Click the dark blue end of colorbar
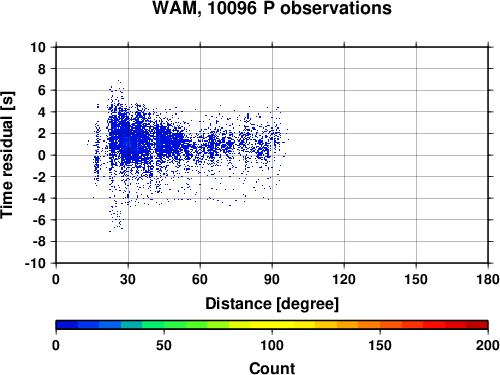Screen dimensions: 500x375 click(67, 325)
